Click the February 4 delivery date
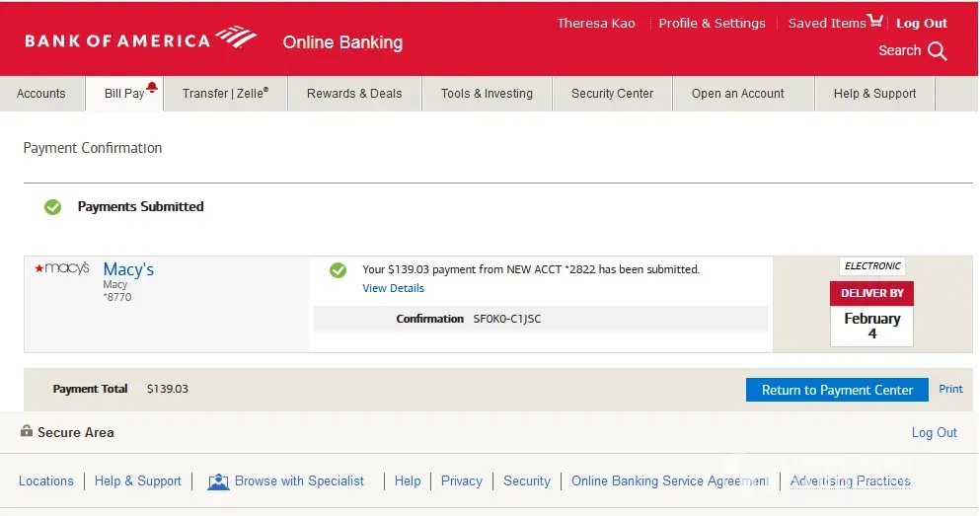The height and width of the screenshot is (516, 980). (x=871, y=326)
